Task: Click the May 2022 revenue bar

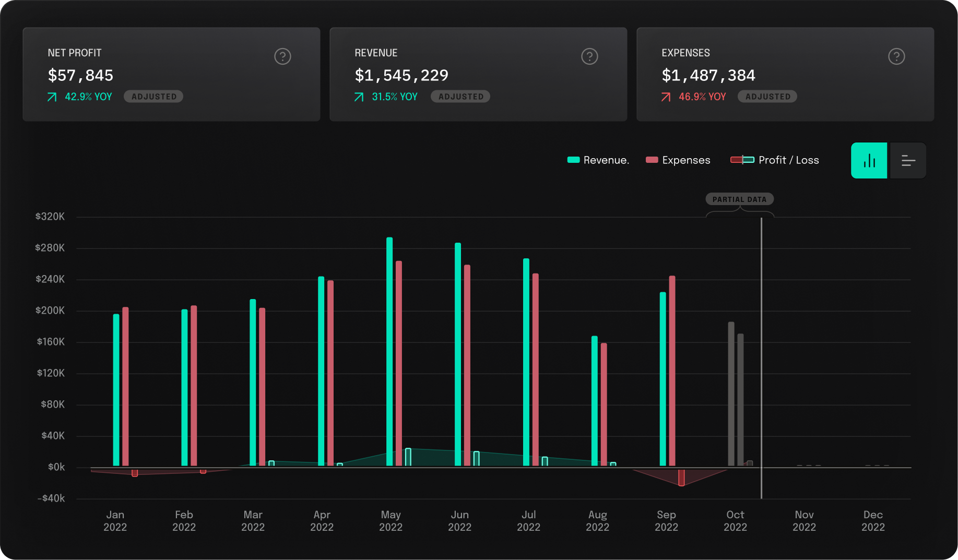Action: [389, 351]
